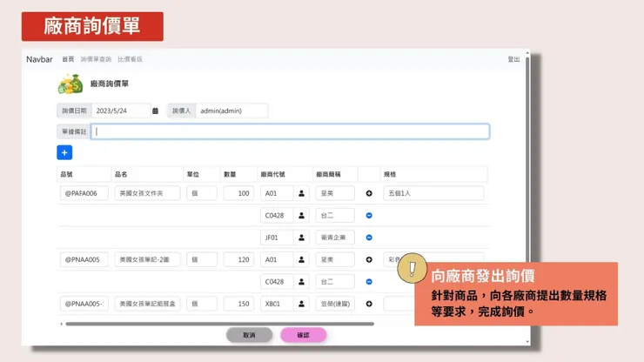Click 品名 field 美國女孩筆記組展盒

147,304
